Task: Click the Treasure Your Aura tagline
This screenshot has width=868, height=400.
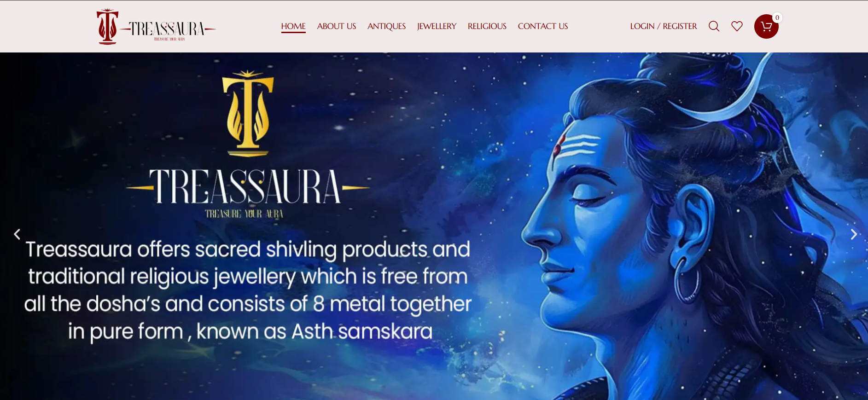Action: coord(244,214)
